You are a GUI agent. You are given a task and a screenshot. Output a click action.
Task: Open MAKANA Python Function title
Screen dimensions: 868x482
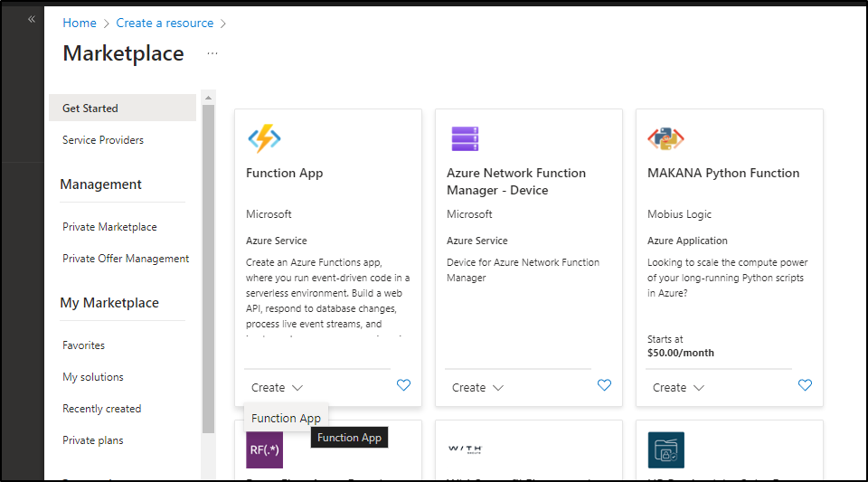tap(723, 174)
